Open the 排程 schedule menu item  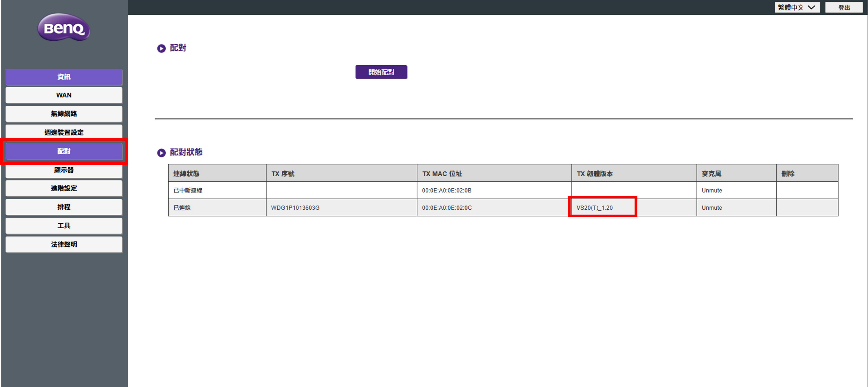point(64,207)
